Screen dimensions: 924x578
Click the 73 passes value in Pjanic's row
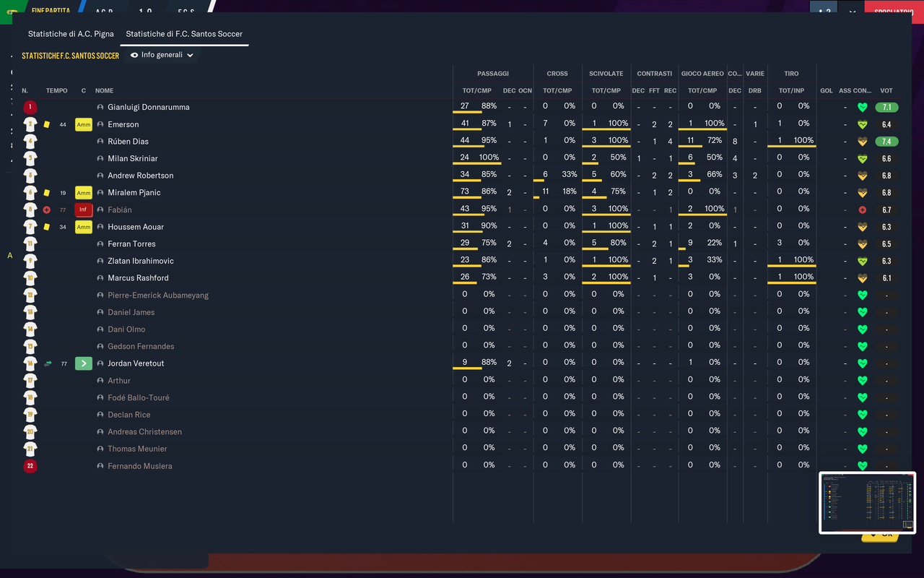465,191
